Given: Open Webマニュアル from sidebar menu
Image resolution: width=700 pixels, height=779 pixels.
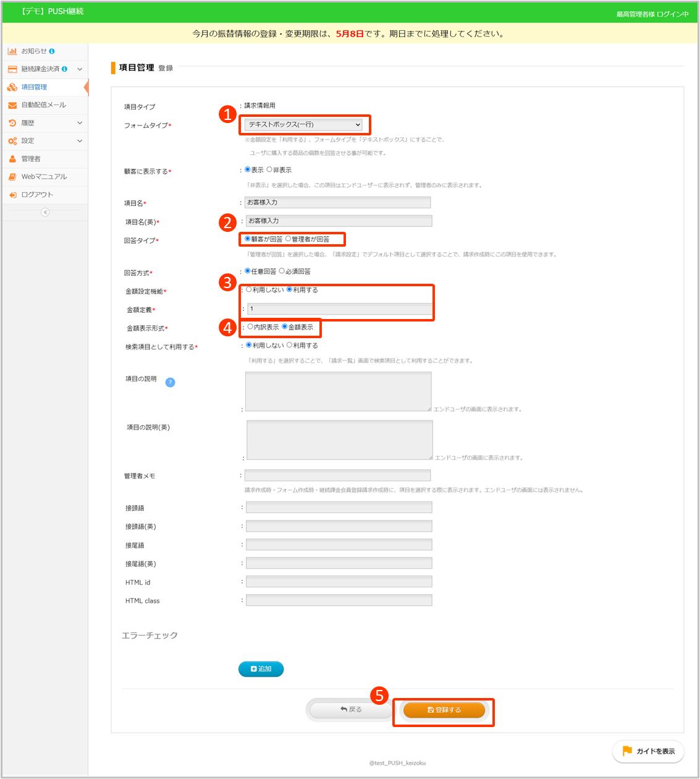Looking at the screenshot, I should click(x=43, y=177).
